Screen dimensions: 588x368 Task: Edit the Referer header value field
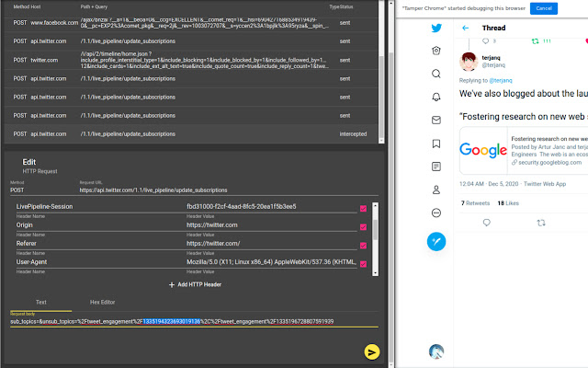[x=272, y=243]
